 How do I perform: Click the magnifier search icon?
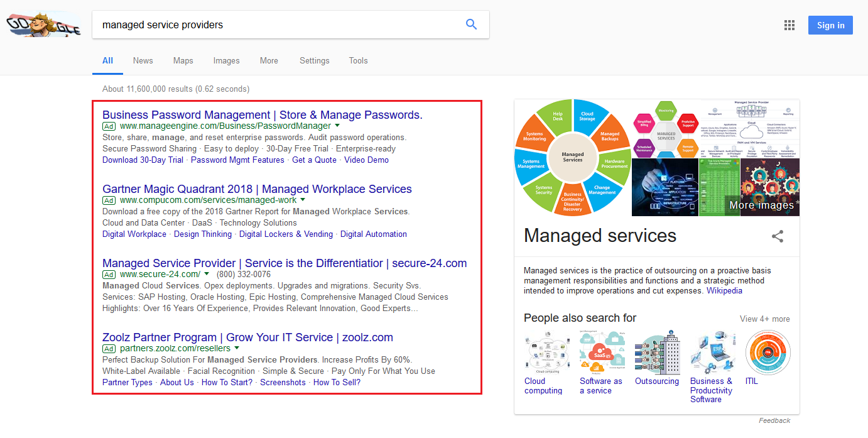tap(471, 25)
